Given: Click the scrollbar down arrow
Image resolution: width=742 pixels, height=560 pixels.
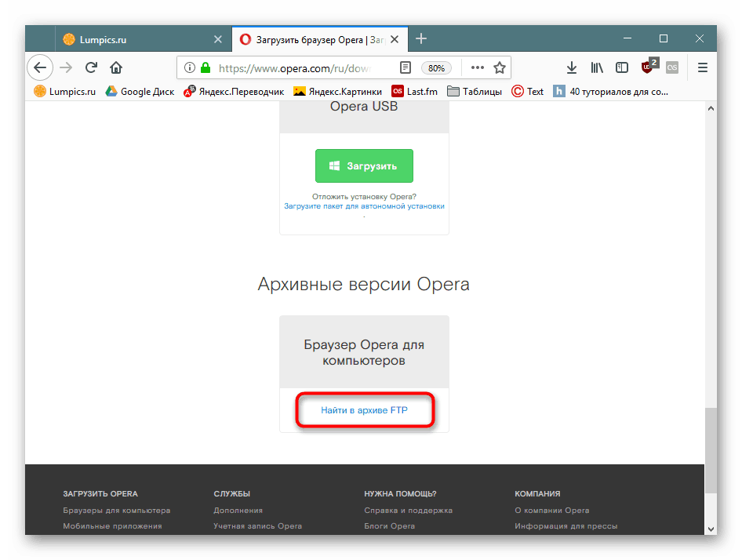Looking at the screenshot, I should [711, 529].
